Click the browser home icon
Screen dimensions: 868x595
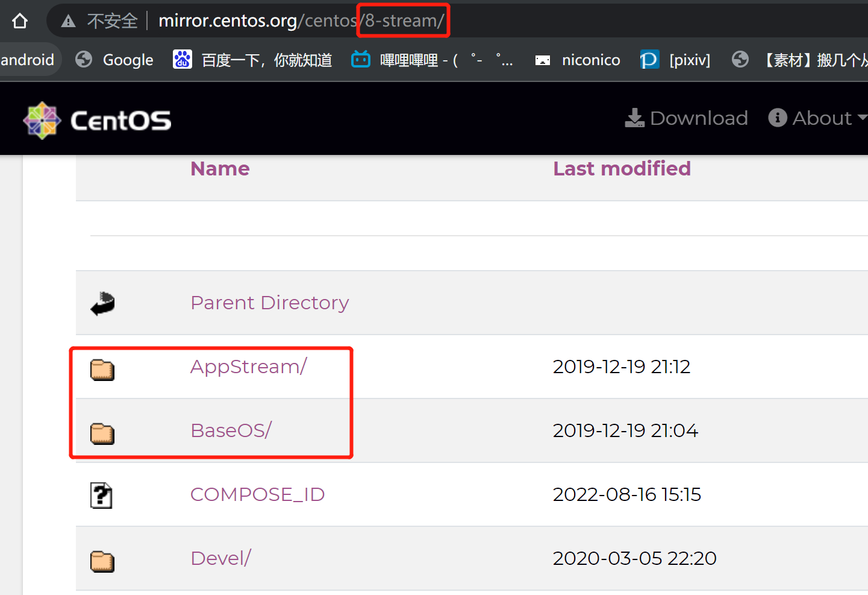point(20,21)
